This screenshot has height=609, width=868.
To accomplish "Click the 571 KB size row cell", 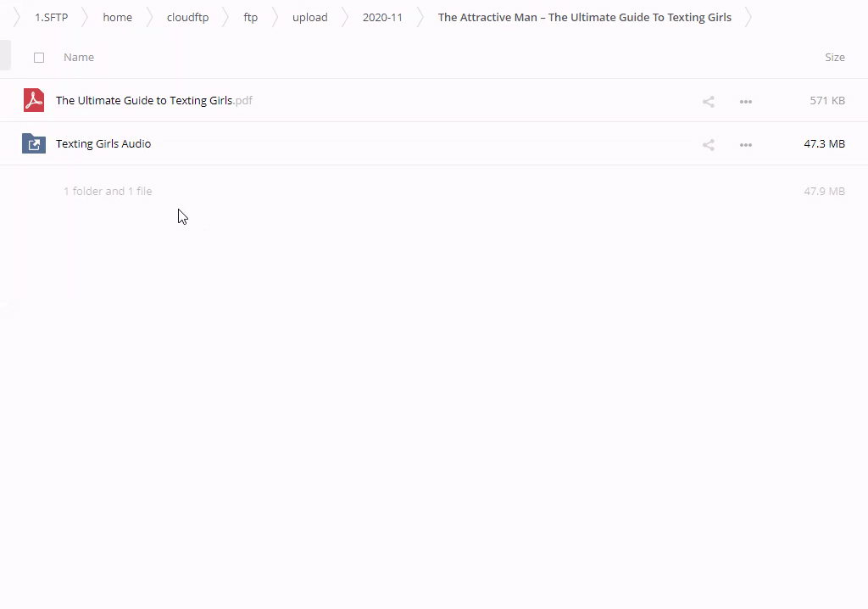I will (x=826, y=100).
